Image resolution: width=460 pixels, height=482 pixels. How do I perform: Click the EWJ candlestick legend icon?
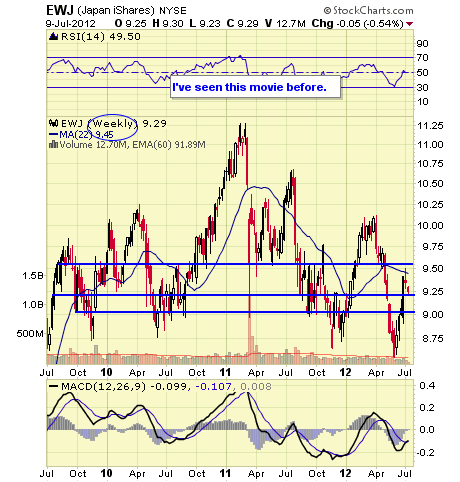pos(53,123)
